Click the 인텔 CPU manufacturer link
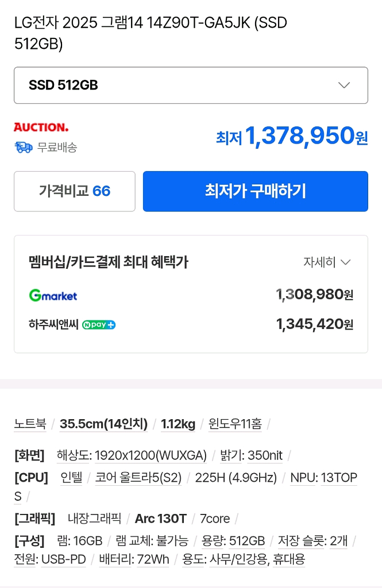Screen dimensions: 382x588 coord(71,478)
